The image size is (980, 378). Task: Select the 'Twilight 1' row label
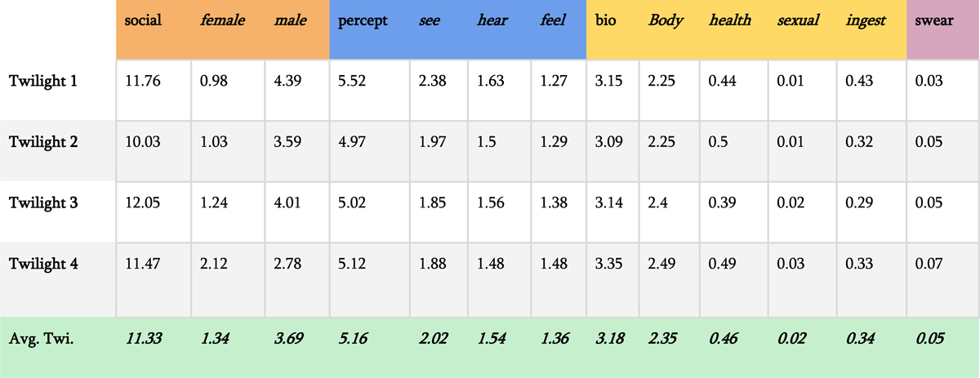[43, 81]
